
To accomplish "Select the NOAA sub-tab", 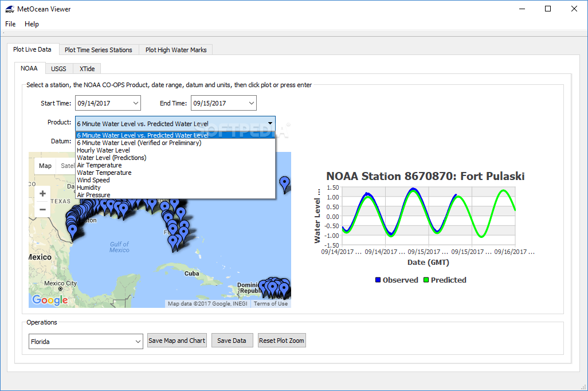I will coord(29,68).
